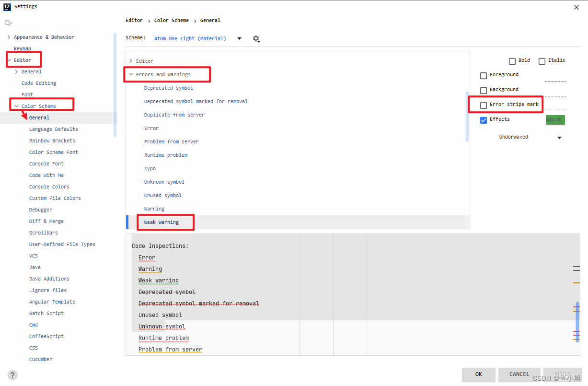The width and height of the screenshot is (588, 386).
Task: Uncheck the Effects checkbox
Action: coord(484,120)
